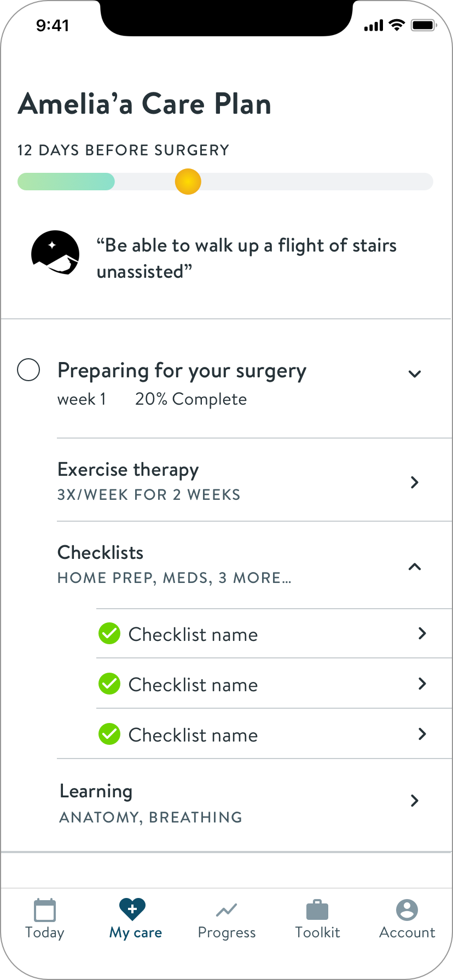Open Exercise therapy chevron arrow

point(415,482)
